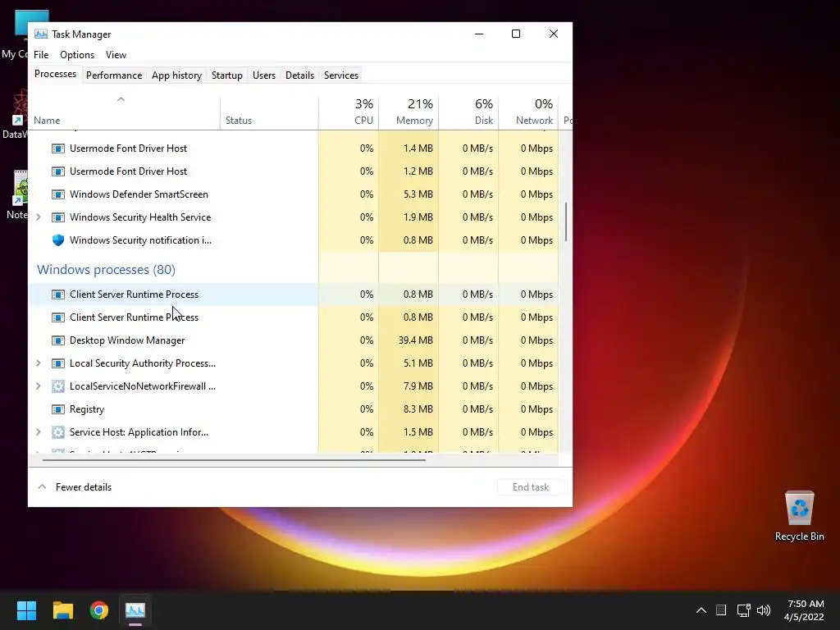This screenshot has width=840, height=630.
Task: Show hidden system tray icons
Action: 701,610
